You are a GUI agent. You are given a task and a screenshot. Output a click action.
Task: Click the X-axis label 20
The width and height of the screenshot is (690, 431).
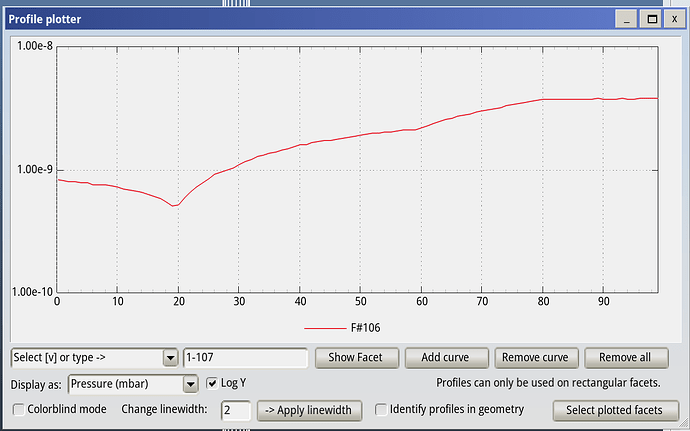click(x=178, y=302)
